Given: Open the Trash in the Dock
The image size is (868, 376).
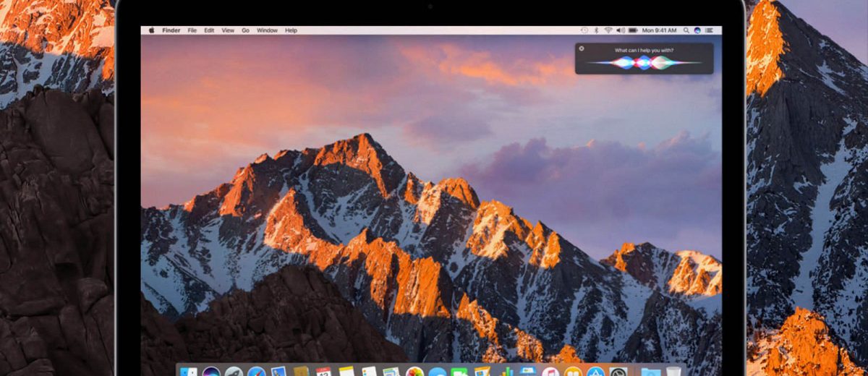Looking at the screenshot, I should [673, 372].
